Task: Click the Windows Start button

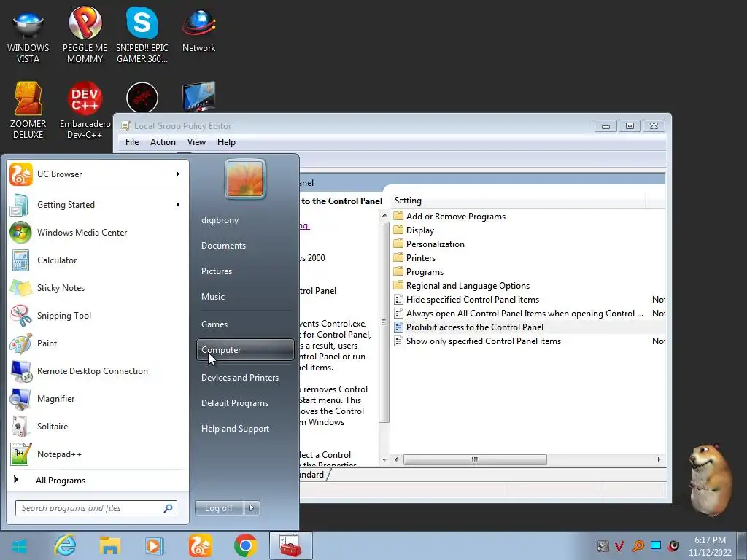Action: (20, 545)
